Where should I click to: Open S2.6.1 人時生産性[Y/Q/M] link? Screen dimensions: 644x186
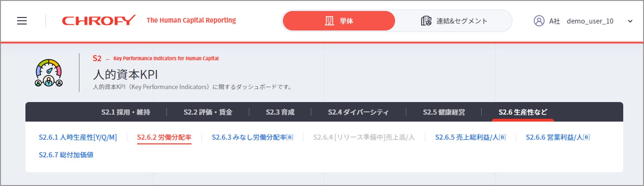click(78, 137)
